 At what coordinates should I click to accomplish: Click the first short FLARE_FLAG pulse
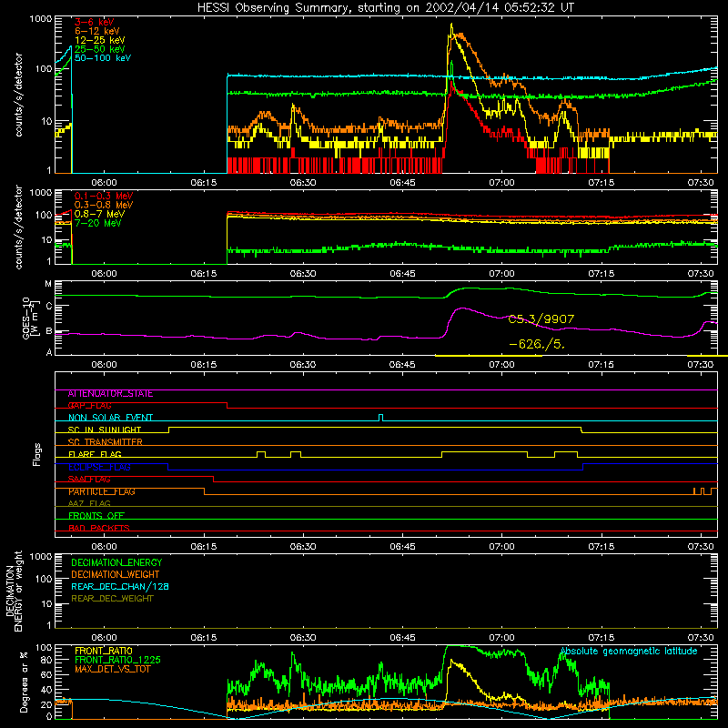tap(261, 454)
